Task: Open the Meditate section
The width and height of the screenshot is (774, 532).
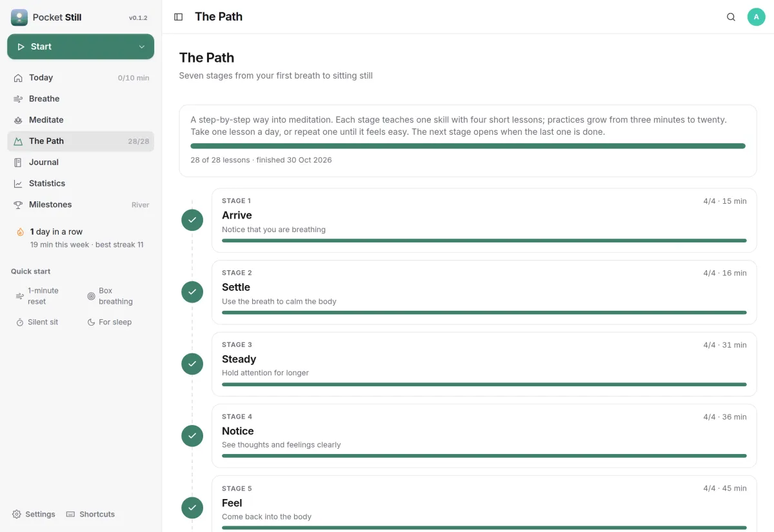Action: tap(81, 120)
